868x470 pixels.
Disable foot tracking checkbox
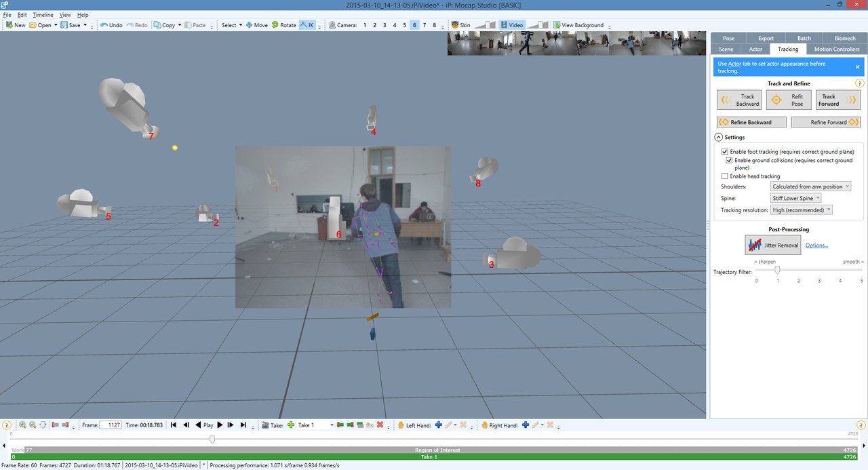point(725,152)
